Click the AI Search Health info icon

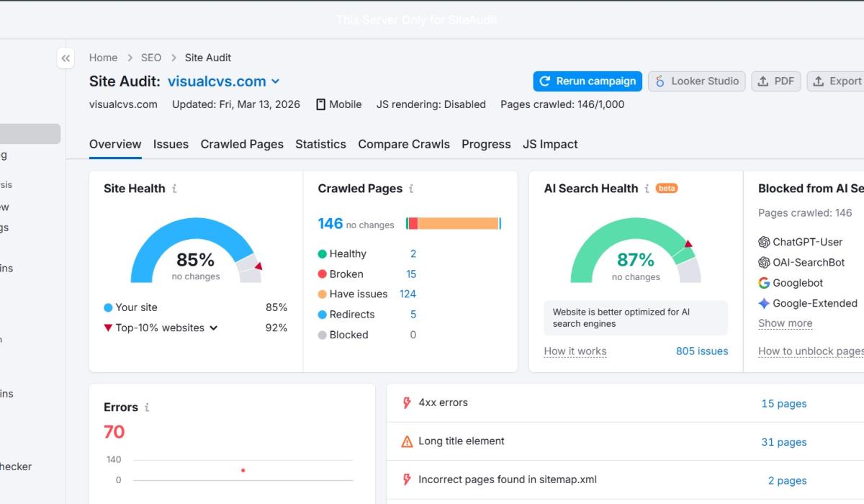647,189
